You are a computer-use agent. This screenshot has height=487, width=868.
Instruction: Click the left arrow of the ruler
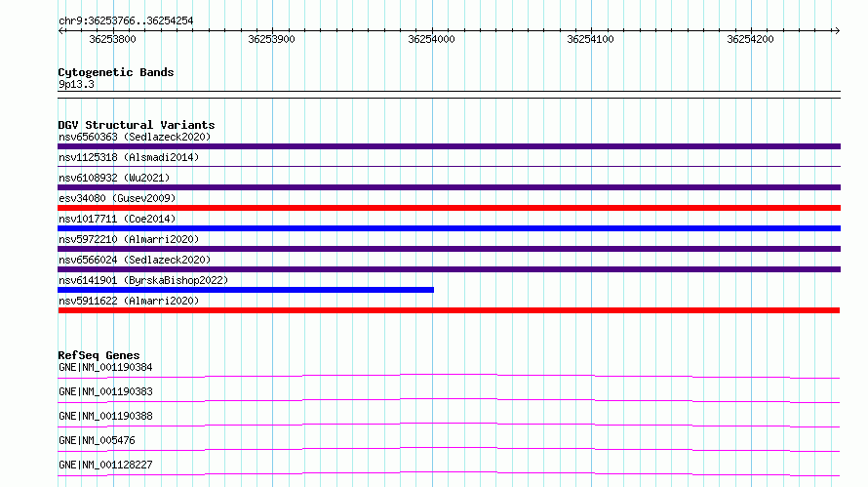pos(61,30)
